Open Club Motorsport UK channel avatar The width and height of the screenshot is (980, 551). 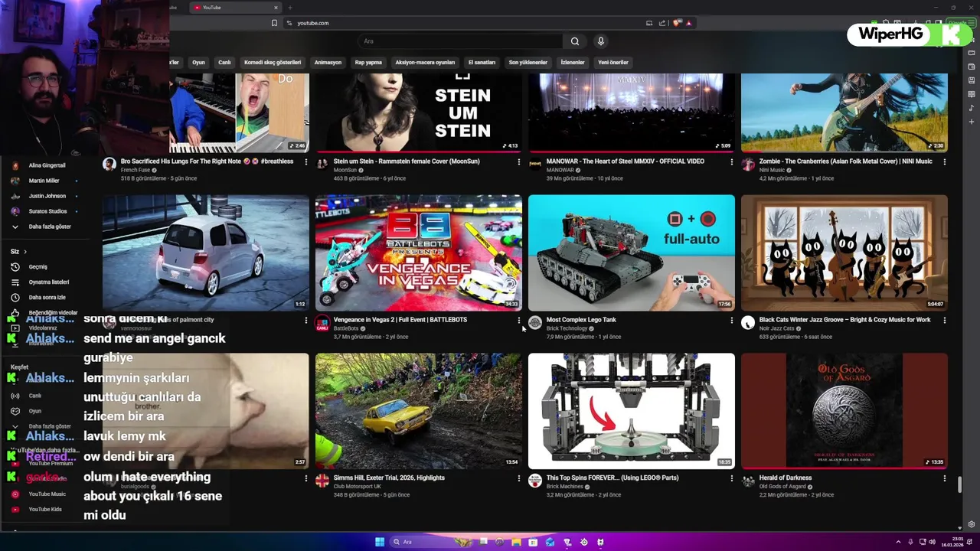point(322,481)
